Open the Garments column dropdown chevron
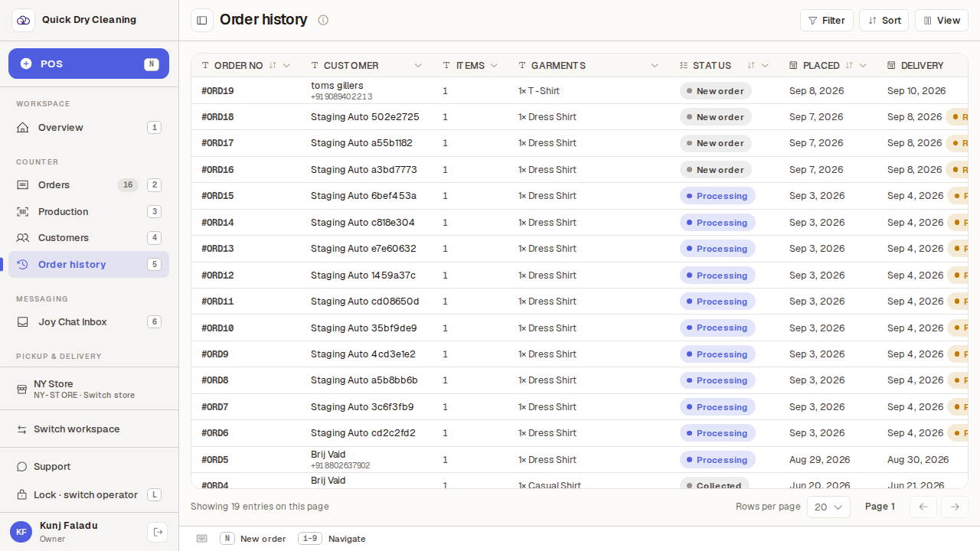This screenshot has height=551, width=980. [x=655, y=66]
